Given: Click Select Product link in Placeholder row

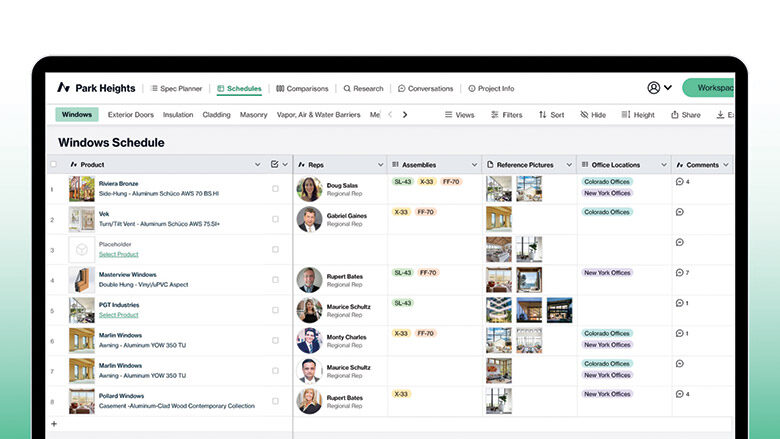Looking at the screenshot, I should (x=119, y=254).
